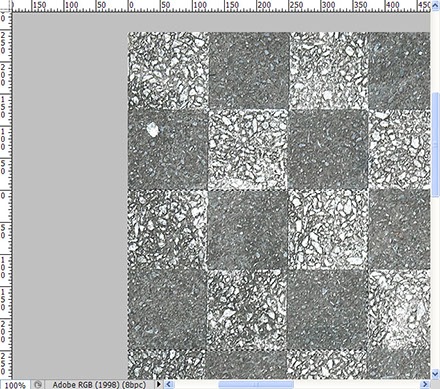Click the horizontal scrollbar left arrow
Screen dimensions: 440x389
pos(169,384)
